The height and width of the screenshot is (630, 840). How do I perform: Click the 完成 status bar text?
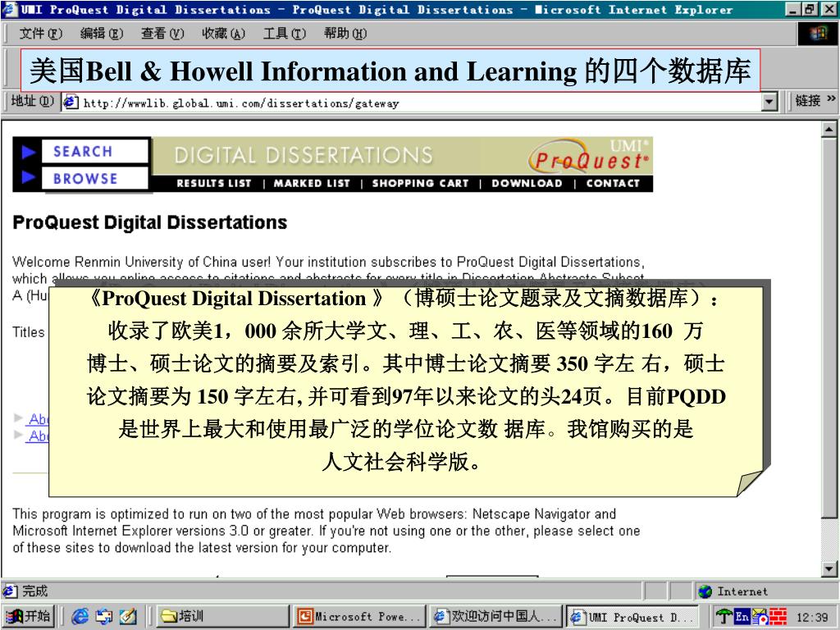click(x=34, y=591)
